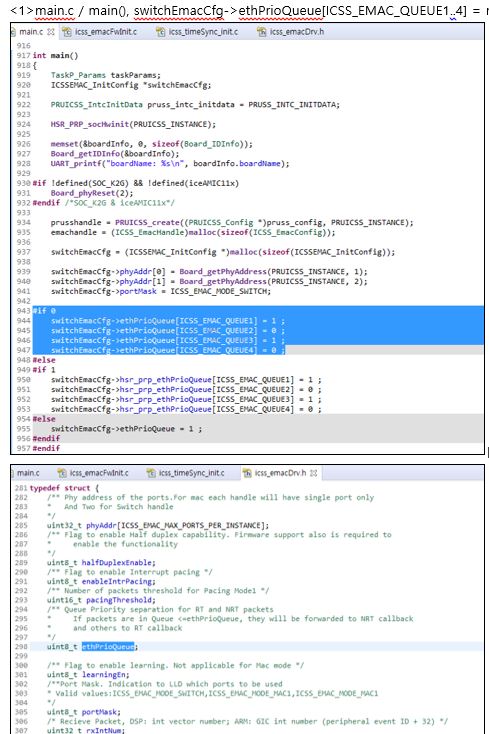Click the 'uint8_t learningEn;' field
Image resolution: width=489 pixels, height=734 pixels.
88,675
